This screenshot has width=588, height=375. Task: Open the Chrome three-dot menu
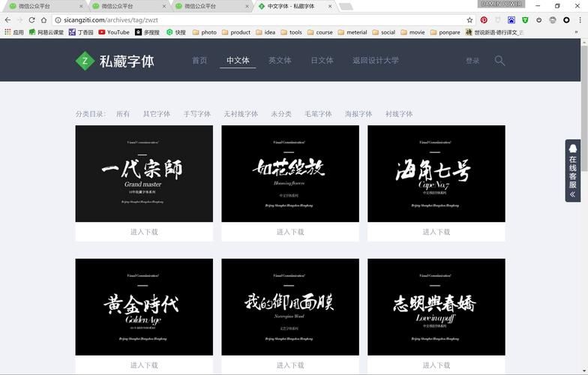(580, 19)
